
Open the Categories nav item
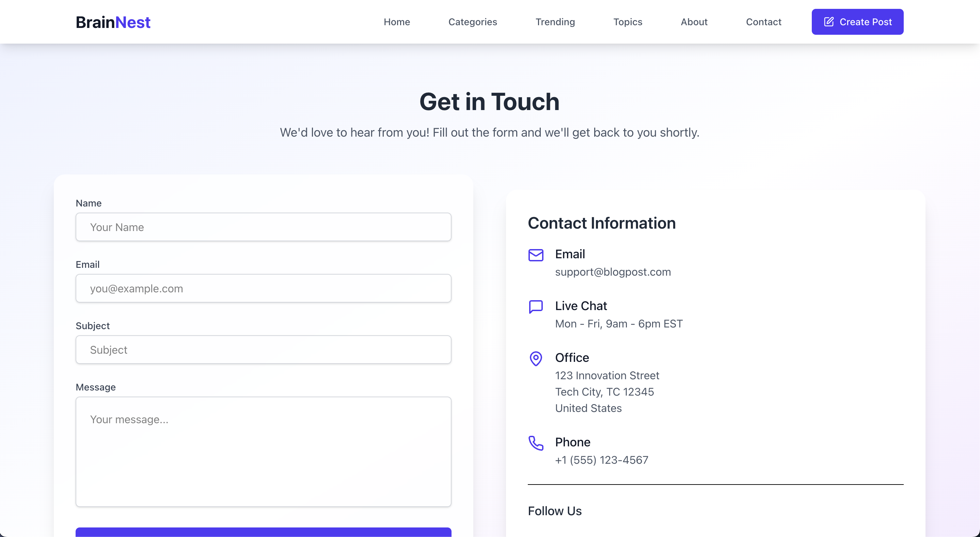pos(473,22)
